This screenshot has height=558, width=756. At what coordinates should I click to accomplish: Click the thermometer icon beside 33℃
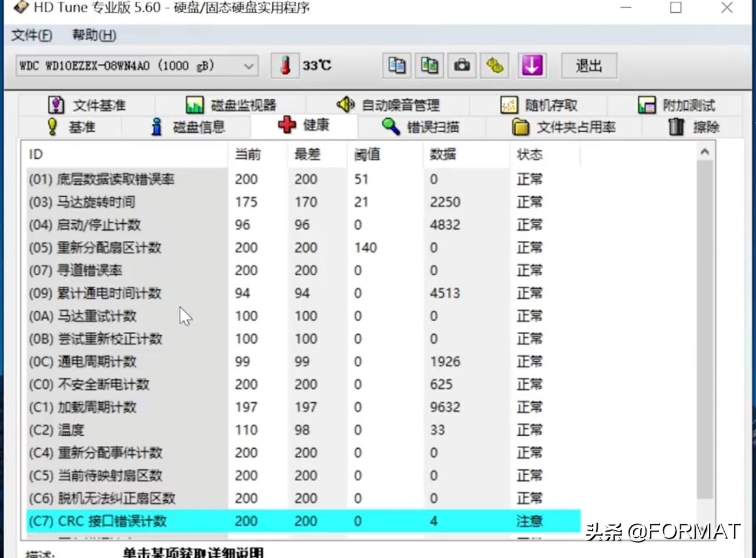(286, 66)
